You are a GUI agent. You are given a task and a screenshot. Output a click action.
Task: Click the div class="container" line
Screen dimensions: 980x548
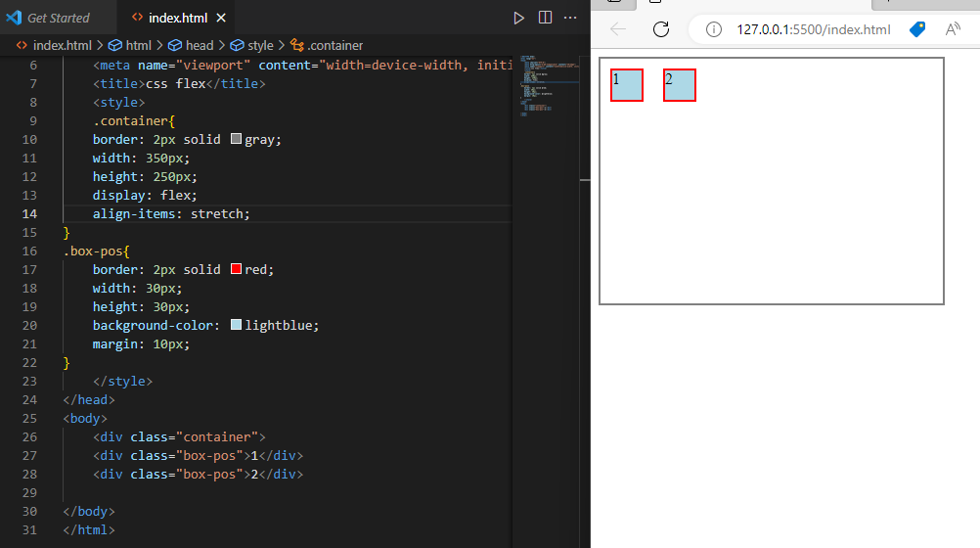click(x=179, y=436)
